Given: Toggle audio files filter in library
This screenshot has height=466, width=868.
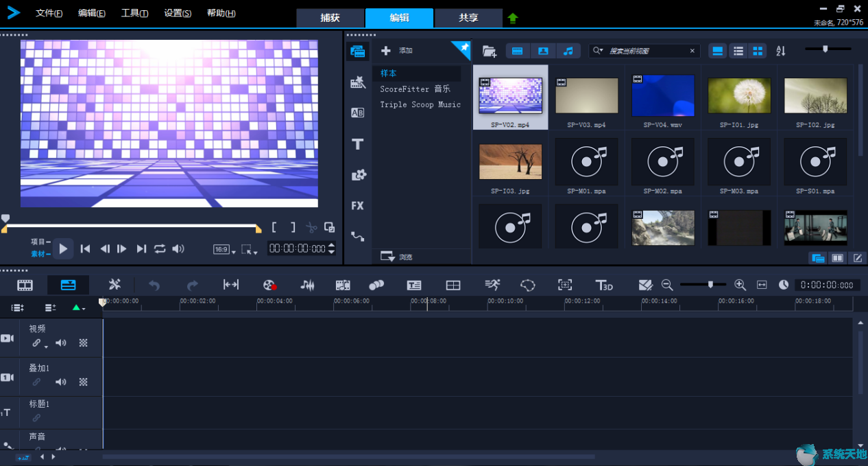Looking at the screenshot, I should coord(568,51).
